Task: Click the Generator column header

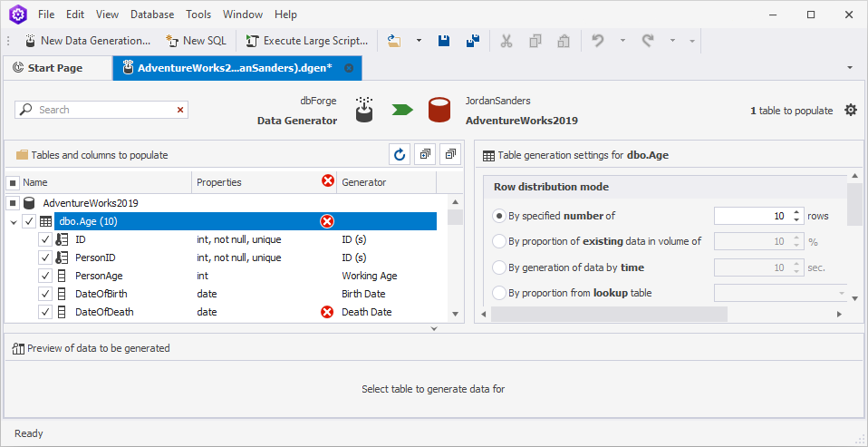Action: 386,182
